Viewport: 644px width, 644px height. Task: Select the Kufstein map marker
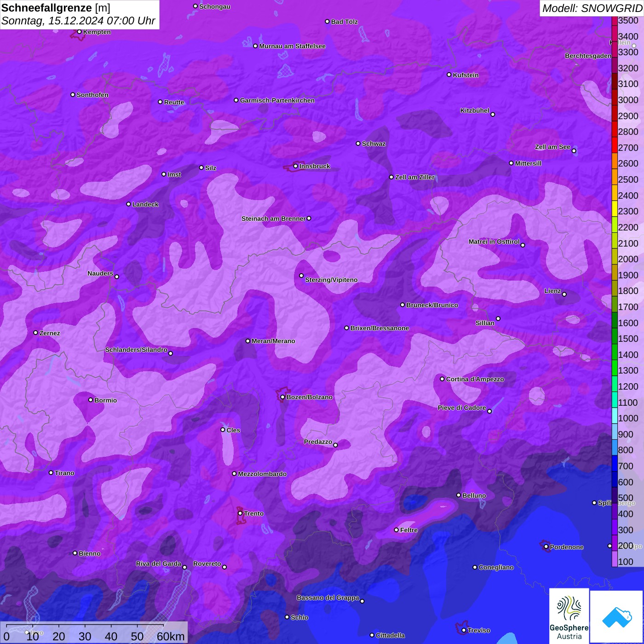449,75
